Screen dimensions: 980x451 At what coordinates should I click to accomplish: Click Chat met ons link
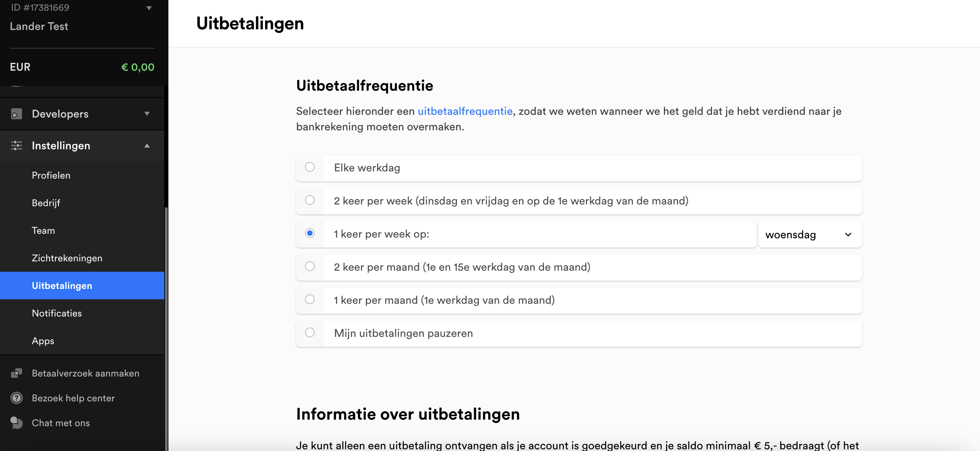click(61, 422)
